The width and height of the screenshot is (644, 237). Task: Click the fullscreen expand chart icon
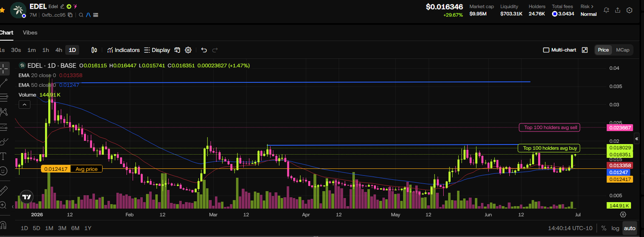585,50
